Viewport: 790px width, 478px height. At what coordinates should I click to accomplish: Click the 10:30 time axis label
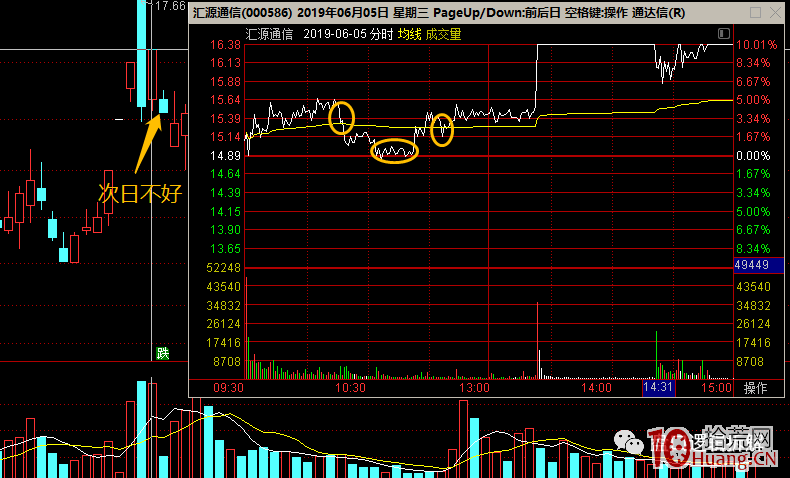coord(351,387)
